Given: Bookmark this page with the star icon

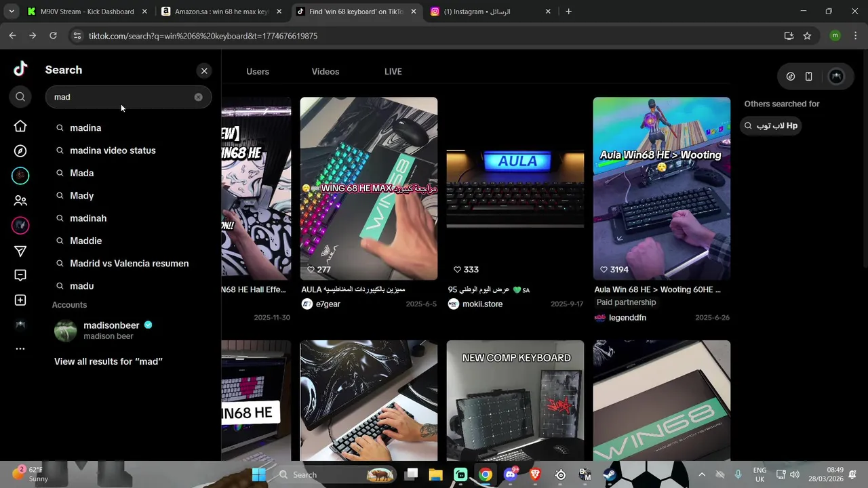Looking at the screenshot, I should 807,36.
